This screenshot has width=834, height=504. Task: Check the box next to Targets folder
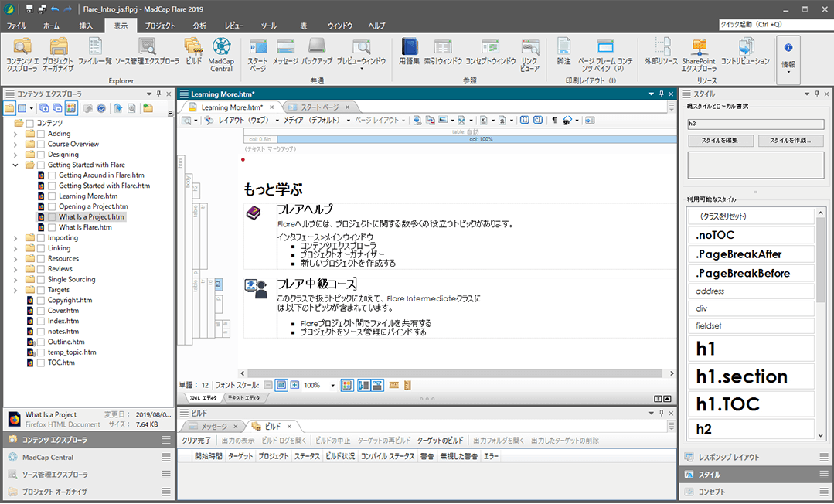click(x=41, y=290)
